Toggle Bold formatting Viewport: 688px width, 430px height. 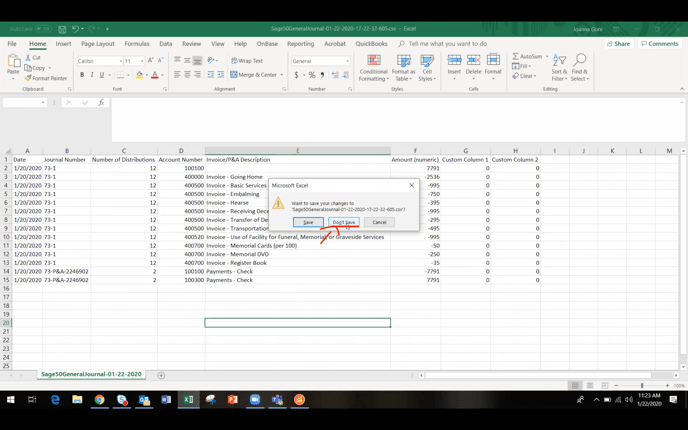82,75
